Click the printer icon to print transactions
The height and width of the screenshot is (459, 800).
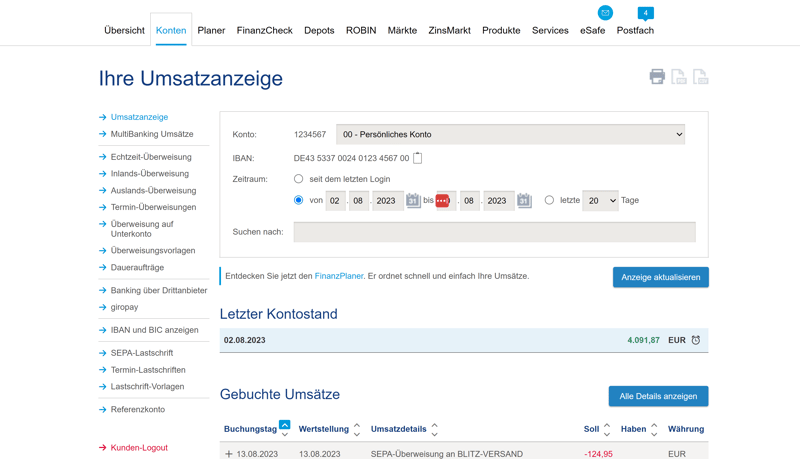click(657, 77)
